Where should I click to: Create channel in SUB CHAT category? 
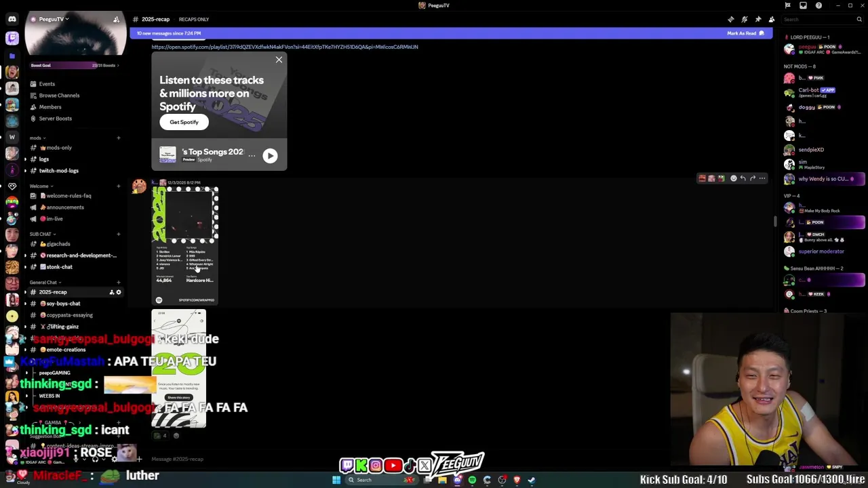click(118, 234)
